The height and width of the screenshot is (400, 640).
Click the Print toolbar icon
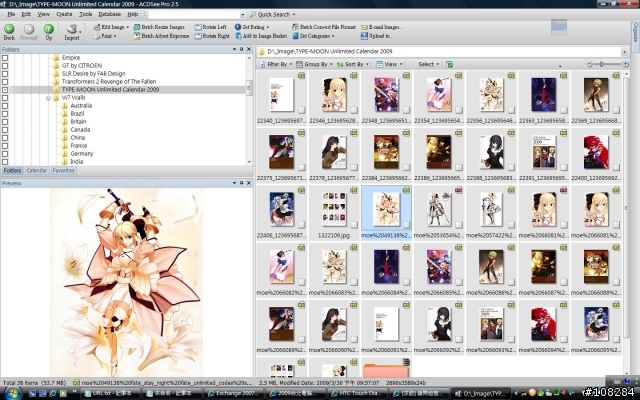(x=97, y=36)
